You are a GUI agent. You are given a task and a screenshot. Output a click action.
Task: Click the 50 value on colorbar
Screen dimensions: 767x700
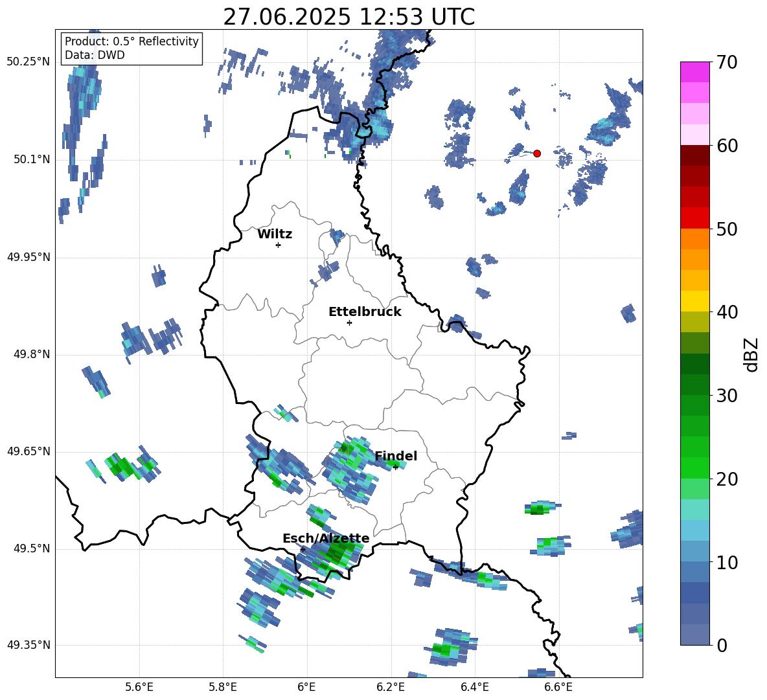[x=727, y=229]
